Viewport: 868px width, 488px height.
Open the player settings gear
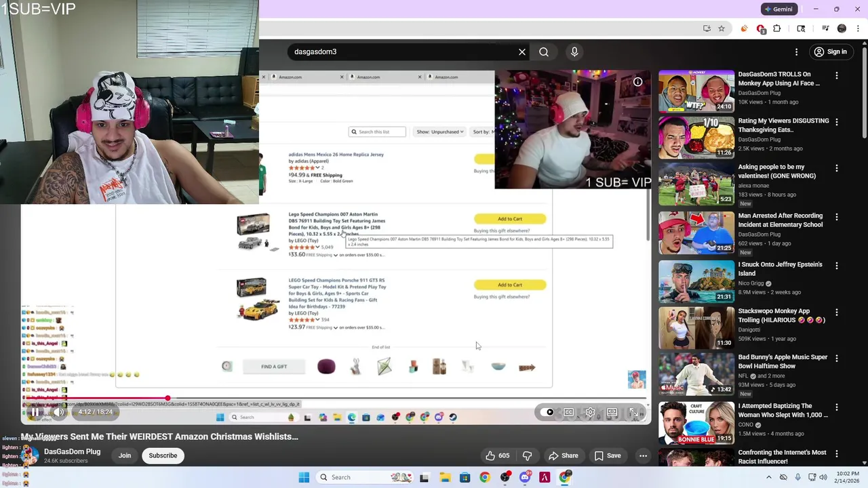point(591,412)
